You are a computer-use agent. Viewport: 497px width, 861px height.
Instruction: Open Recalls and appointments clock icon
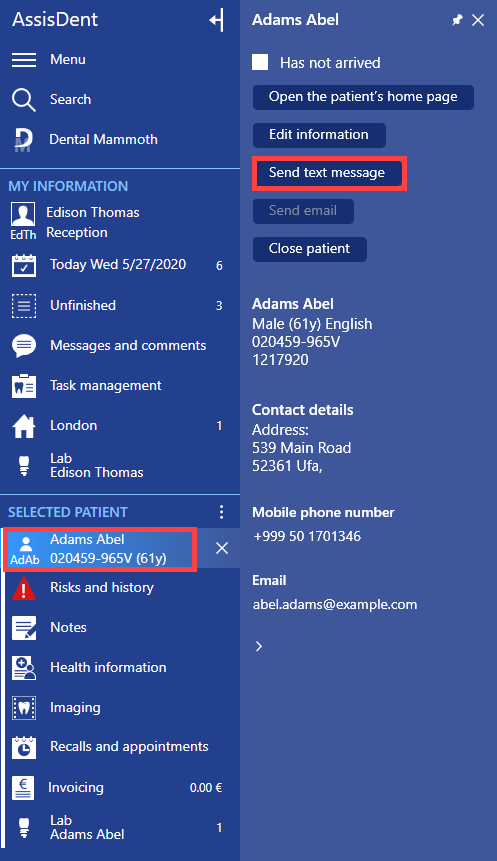click(24, 747)
